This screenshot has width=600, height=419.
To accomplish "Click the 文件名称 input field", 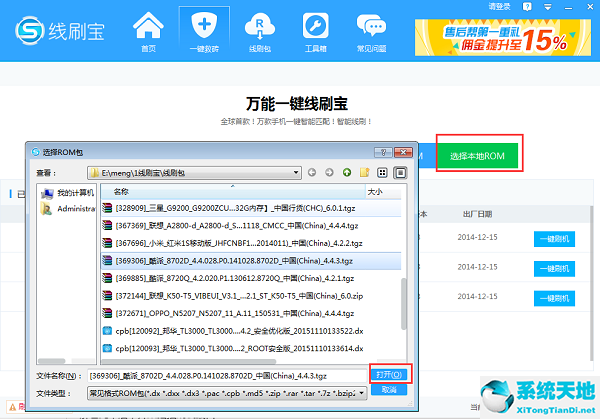I will tap(227, 376).
